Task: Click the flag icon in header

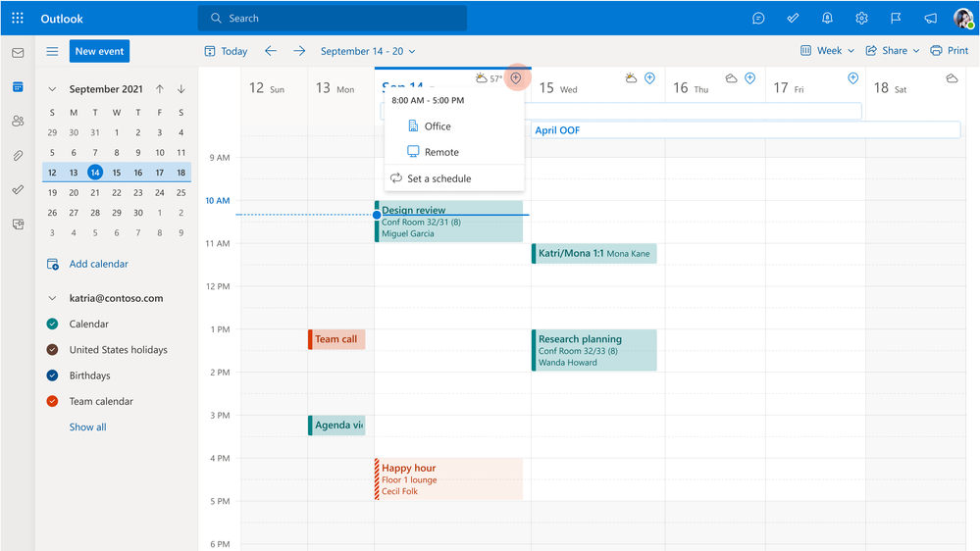Action: click(x=896, y=18)
